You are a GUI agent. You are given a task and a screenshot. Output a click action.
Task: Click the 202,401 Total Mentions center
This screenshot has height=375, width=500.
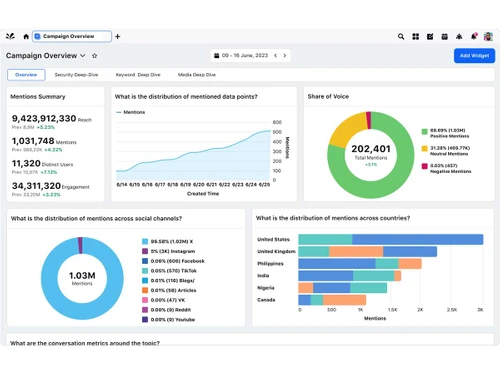point(371,149)
